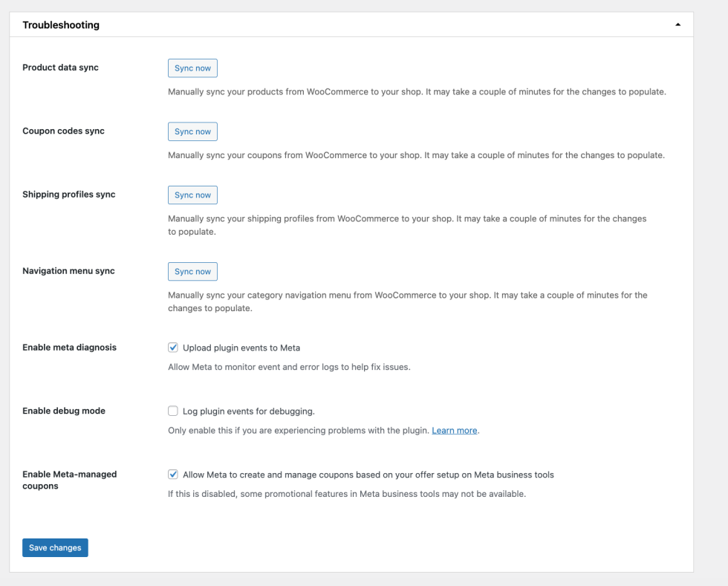728x586 pixels.
Task: Tick the Enable debug mode checkbox
Action: point(173,411)
